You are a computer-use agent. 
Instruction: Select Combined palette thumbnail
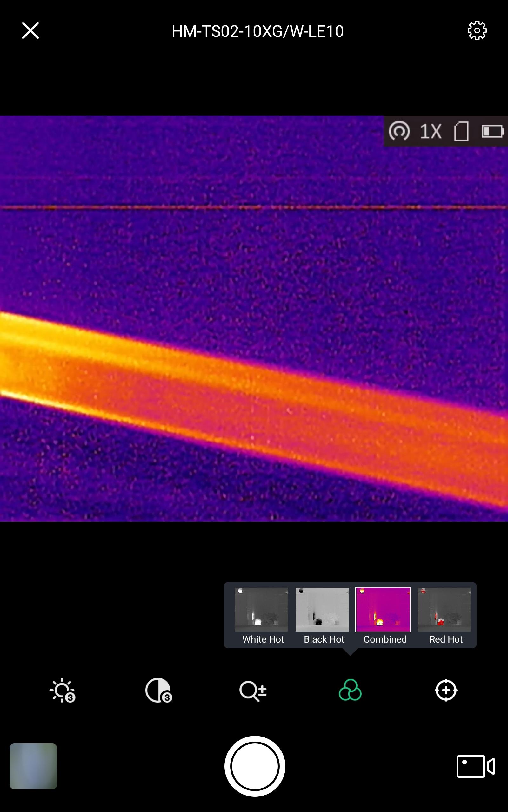coord(383,609)
